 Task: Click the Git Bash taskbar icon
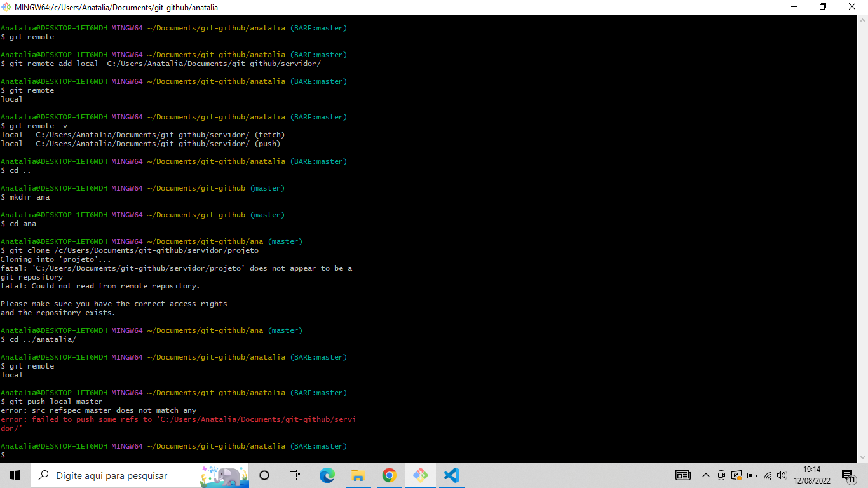point(420,475)
